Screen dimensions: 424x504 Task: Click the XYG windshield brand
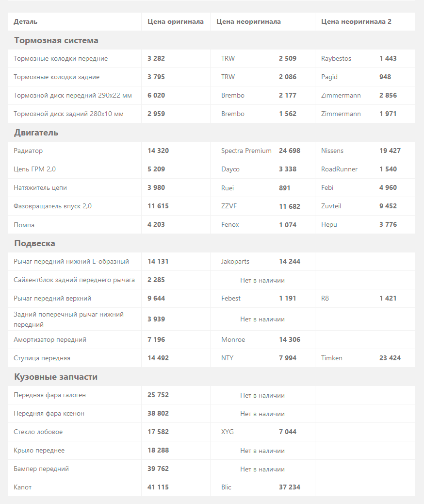(x=228, y=432)
